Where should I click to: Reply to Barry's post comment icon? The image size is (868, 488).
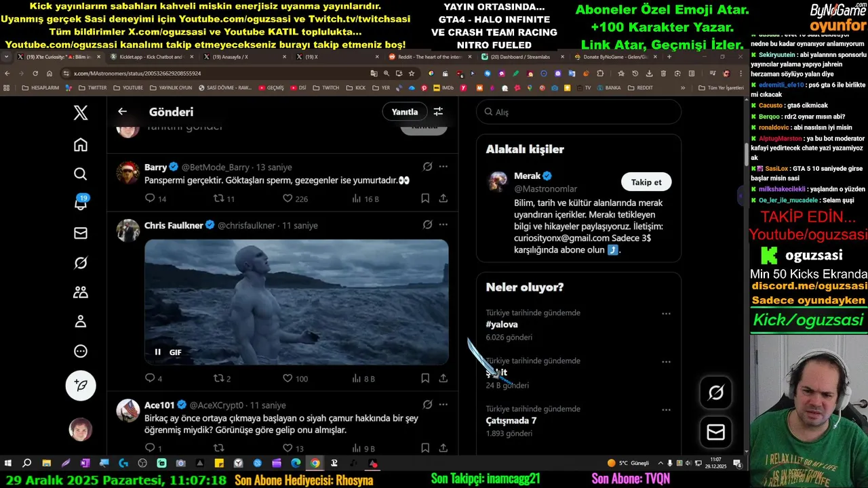151,199
